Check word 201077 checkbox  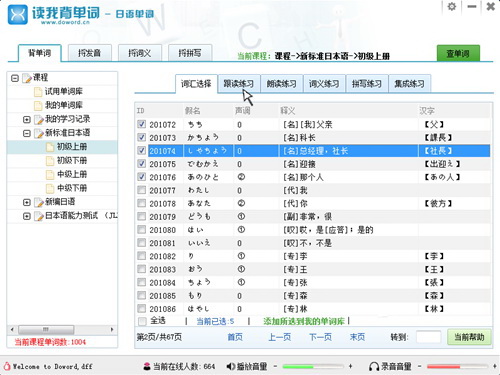[x=142, y=190]
